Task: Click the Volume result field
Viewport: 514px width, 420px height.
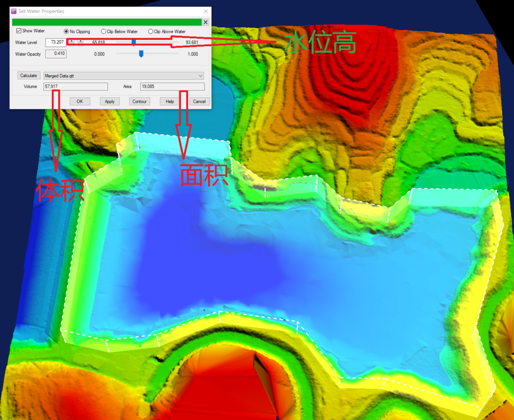Action: click(75, 87)
